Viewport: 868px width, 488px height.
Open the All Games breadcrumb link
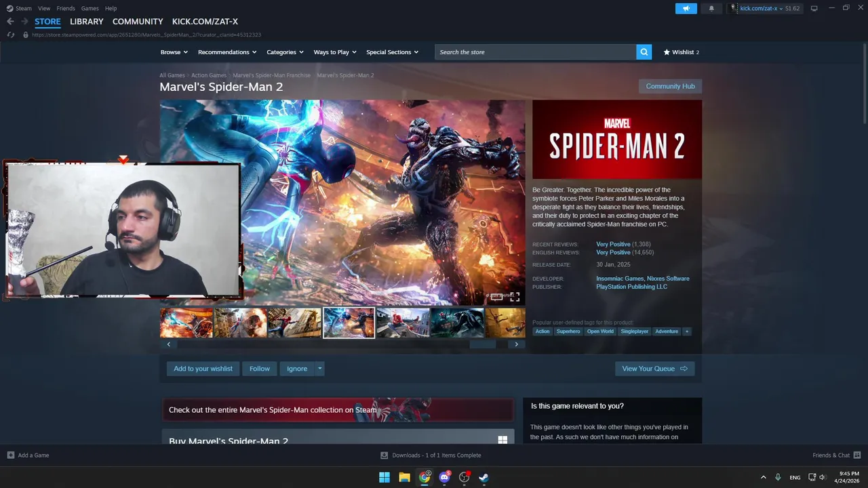point(172,75)
